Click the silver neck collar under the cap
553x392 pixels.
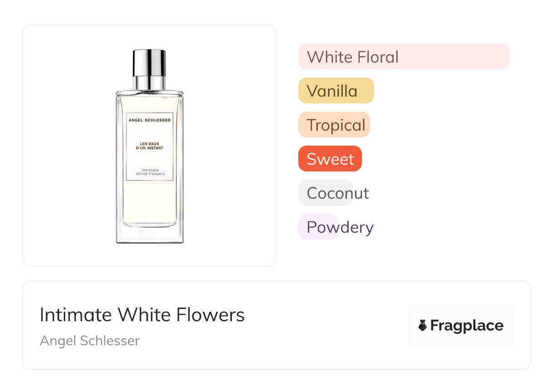[149, 83]
